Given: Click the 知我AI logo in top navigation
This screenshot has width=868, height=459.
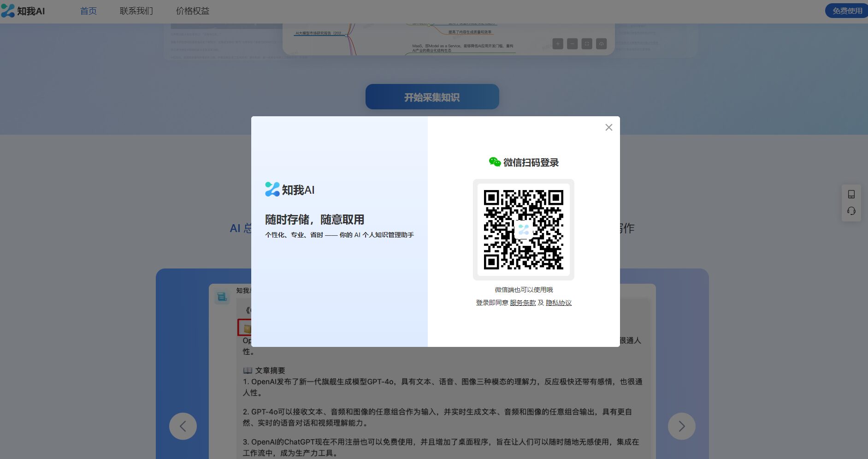Looking at the screenshot, I should 23,11.
